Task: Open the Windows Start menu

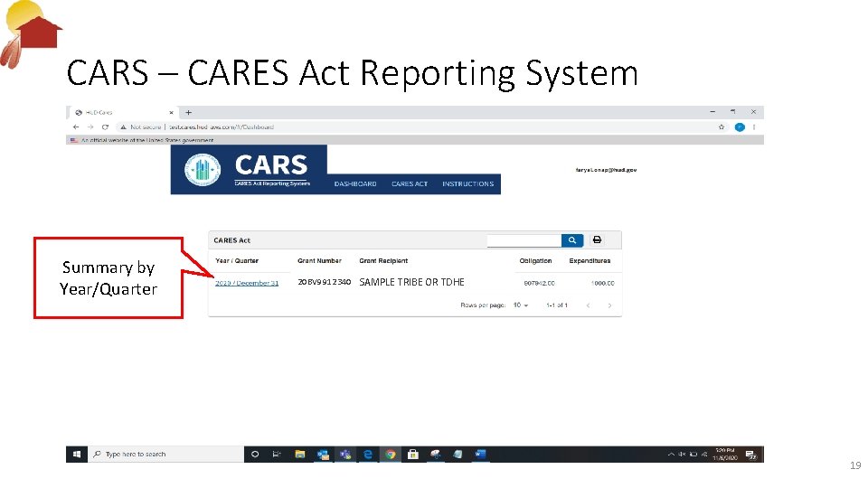Action: (77, 455)
